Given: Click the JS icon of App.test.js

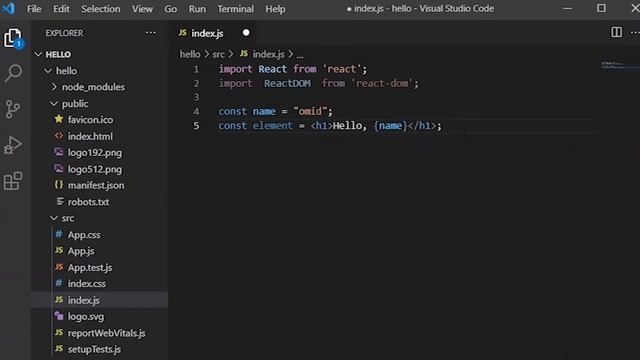Looking at the screenshot, I should [59, 267].
